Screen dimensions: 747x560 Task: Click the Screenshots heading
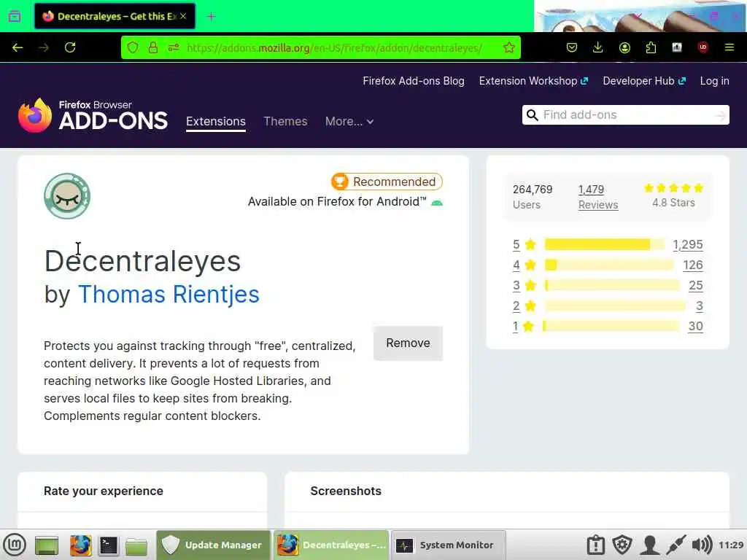pos(346,491)
